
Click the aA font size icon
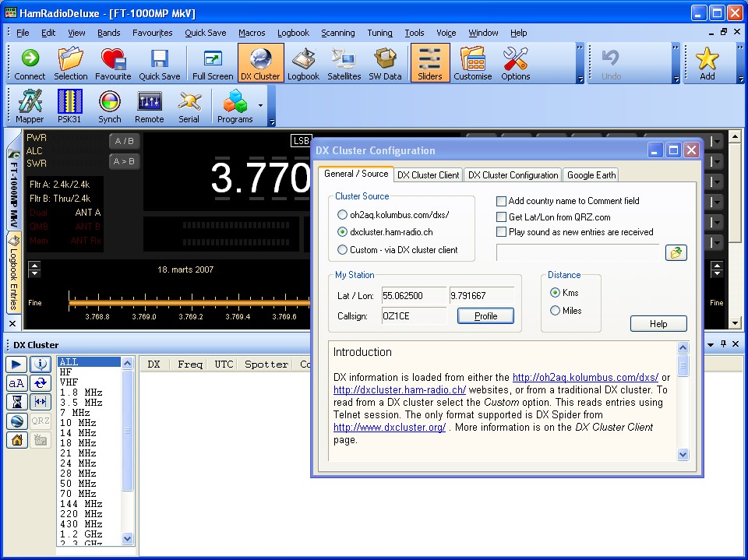pos(16,383)
